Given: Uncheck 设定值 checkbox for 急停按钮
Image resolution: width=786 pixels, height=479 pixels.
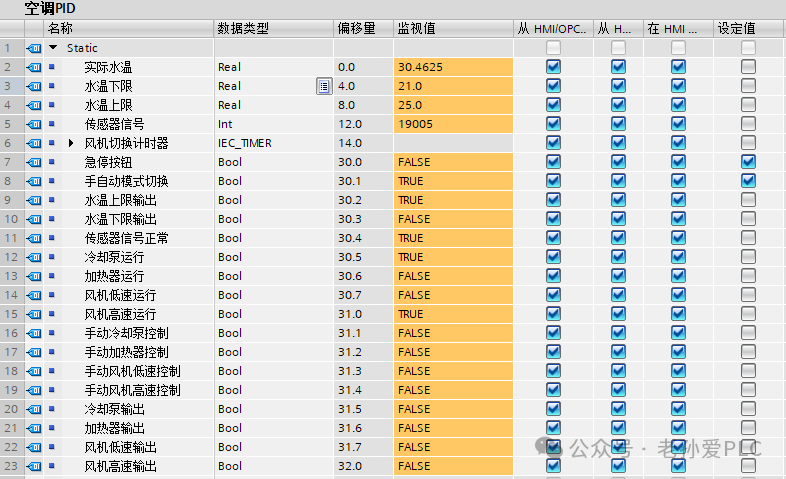Looking at the screenshot, I should coord(748,162).
